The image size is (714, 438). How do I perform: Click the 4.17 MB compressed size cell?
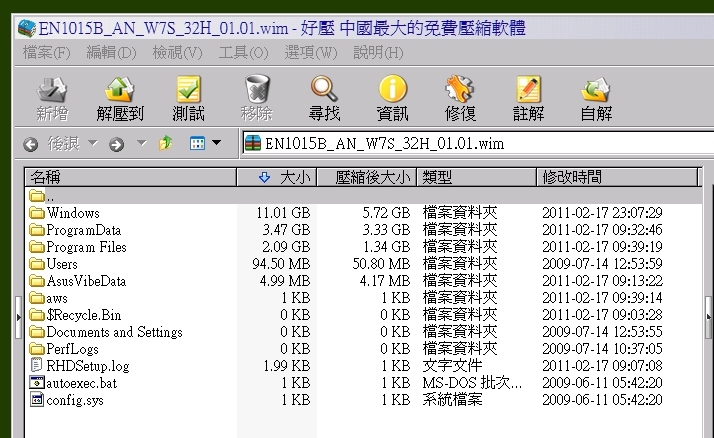[x=385, y=281]
